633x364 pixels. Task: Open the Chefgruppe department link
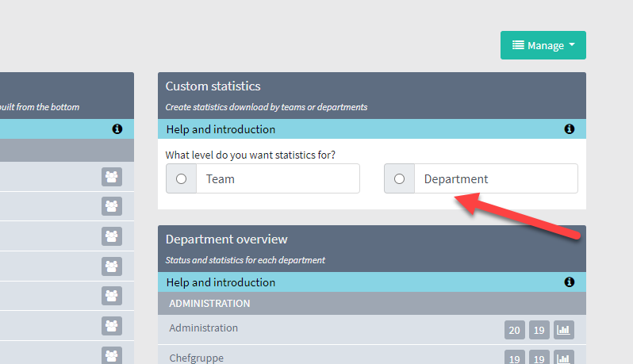pyautogui.click(x=196, y=358)
